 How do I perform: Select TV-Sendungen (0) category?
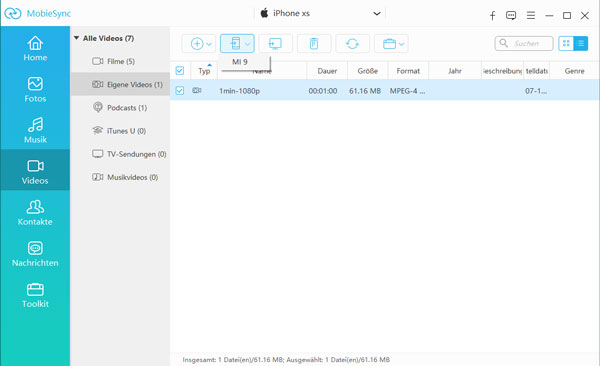coord(120,154)
